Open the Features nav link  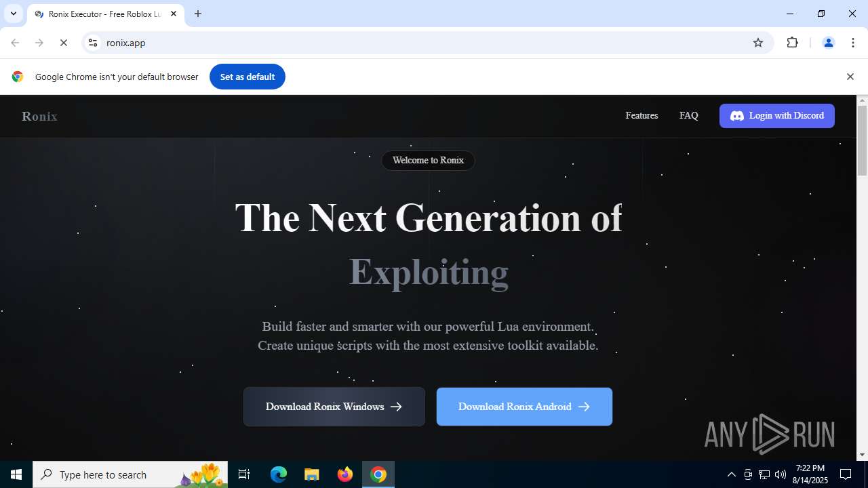pos(642,116)
